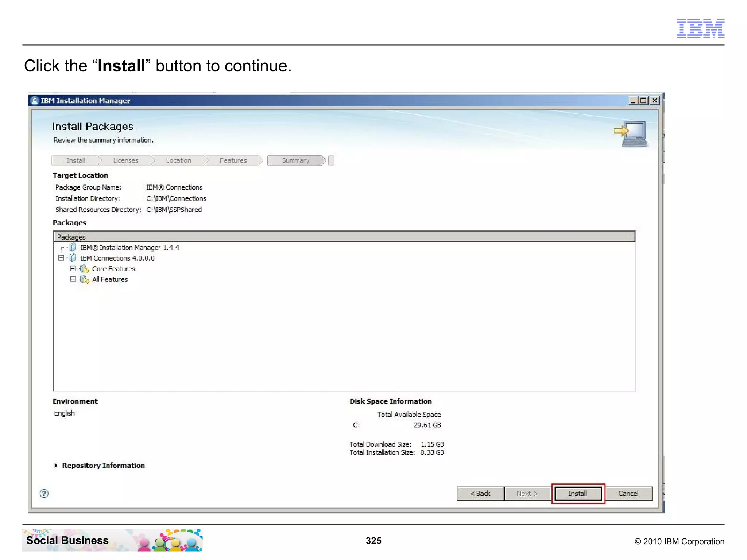Viewport: 747px width, 560px height.
Task: Go to the Install wizard step
Action: click(76, 160)
